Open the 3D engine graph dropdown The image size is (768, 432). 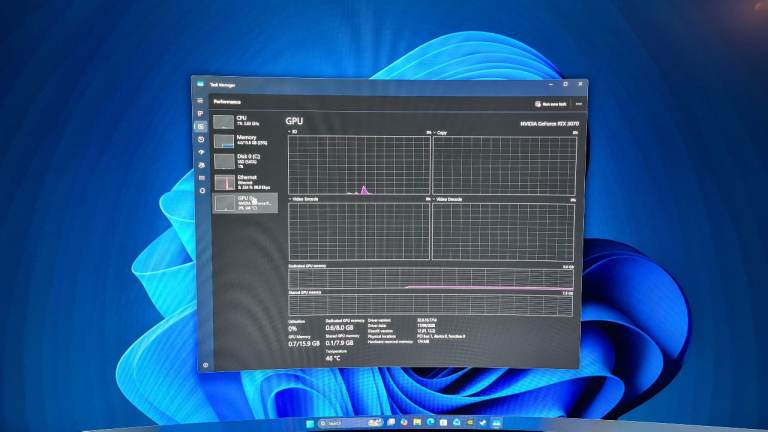click(x=292, y=132)
